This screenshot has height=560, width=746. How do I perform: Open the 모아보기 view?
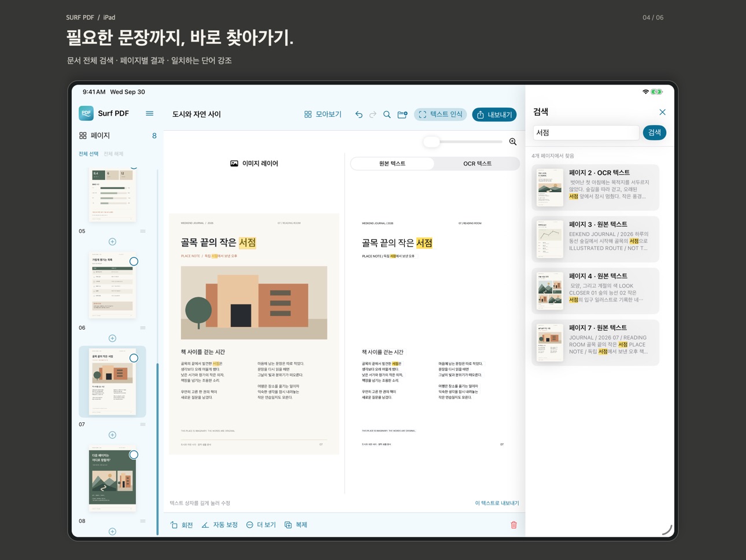(323, 115)
